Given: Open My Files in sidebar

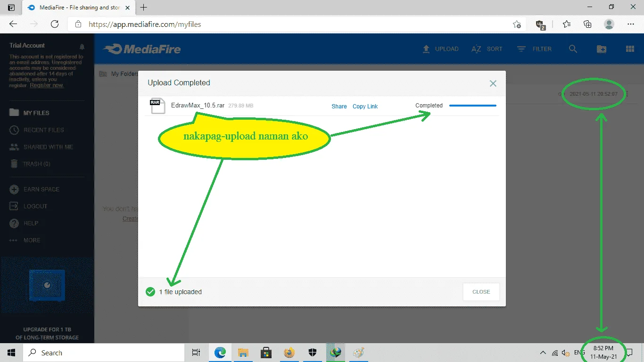Looking at the screenshot, I should pyautogui.click(x=29, y=113).
